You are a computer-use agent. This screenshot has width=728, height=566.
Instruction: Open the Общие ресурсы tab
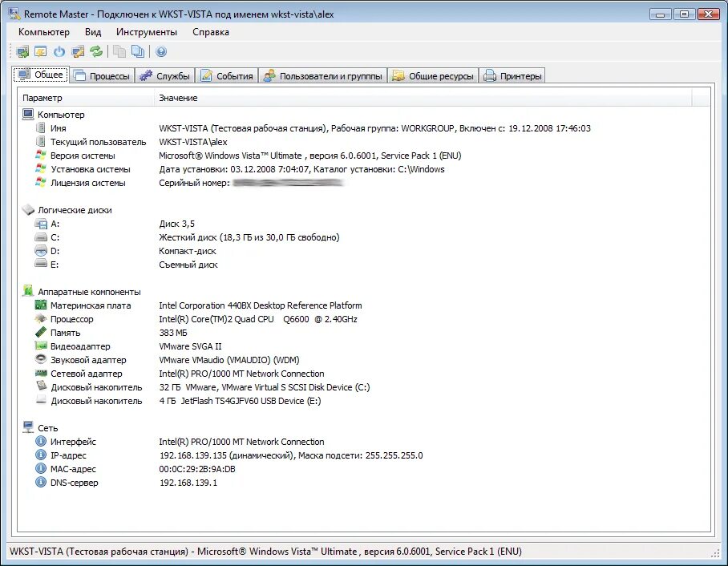433,75
